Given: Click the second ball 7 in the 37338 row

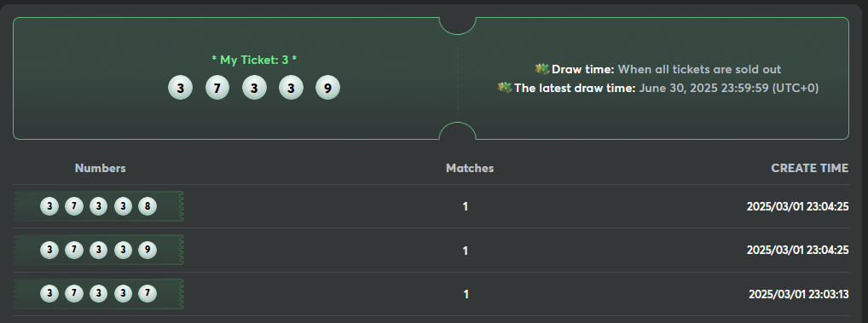Looking at the screenshot, I should click(x=73, y=206).
